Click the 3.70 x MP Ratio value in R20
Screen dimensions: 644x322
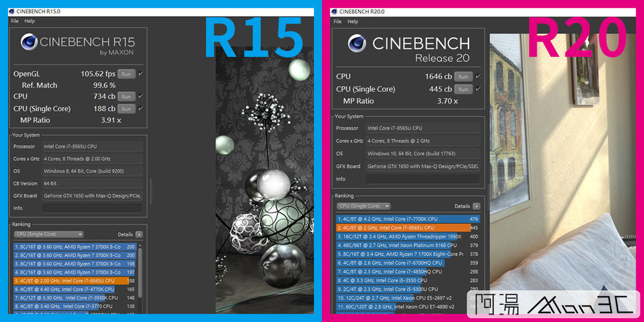(446, 101)
